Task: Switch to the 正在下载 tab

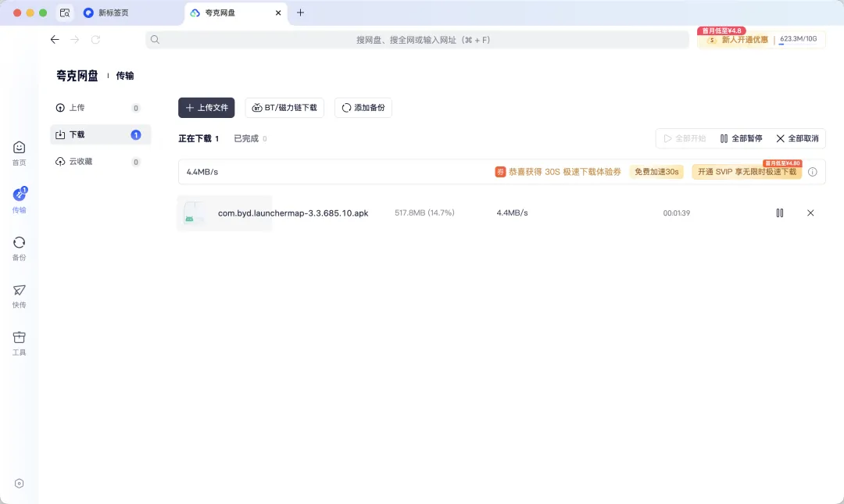Action: point(198,138)
